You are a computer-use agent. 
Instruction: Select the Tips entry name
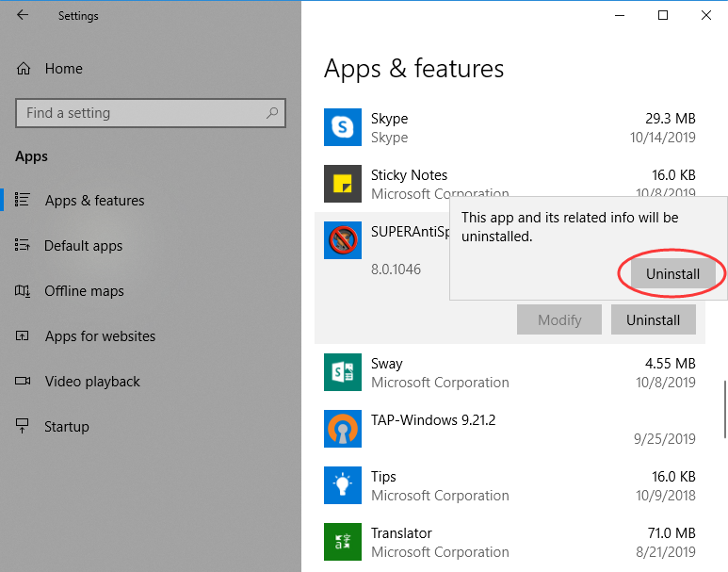[383, 477]
